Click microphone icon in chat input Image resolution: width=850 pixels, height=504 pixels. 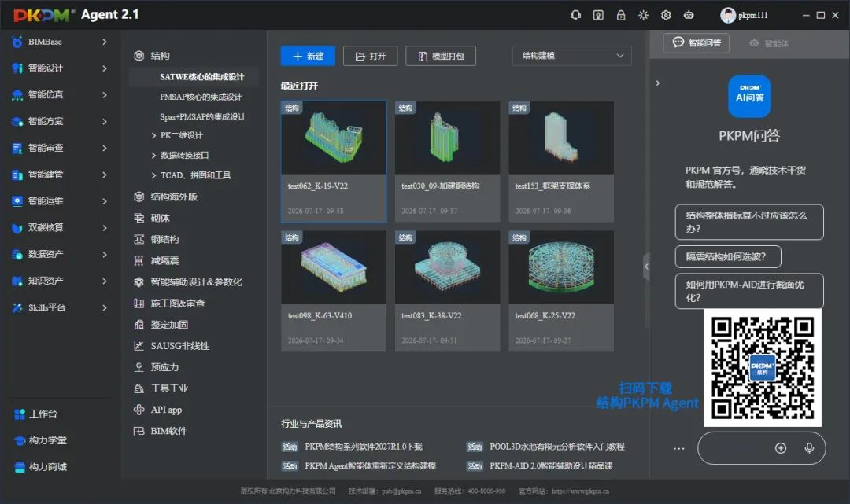click(x=809, y=448)
